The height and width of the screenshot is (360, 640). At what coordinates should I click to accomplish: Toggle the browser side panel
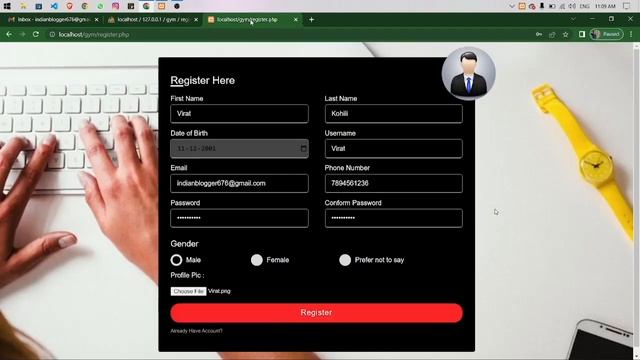[582, 34]
